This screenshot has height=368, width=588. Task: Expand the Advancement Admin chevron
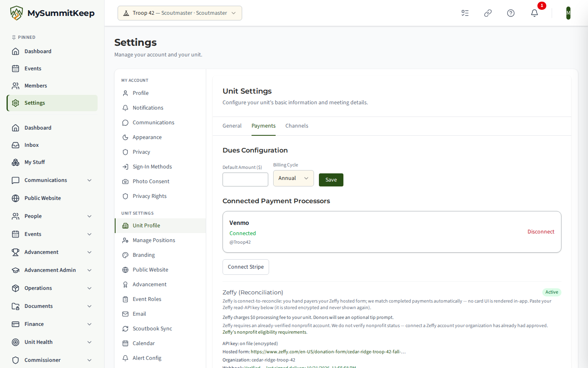89,270
